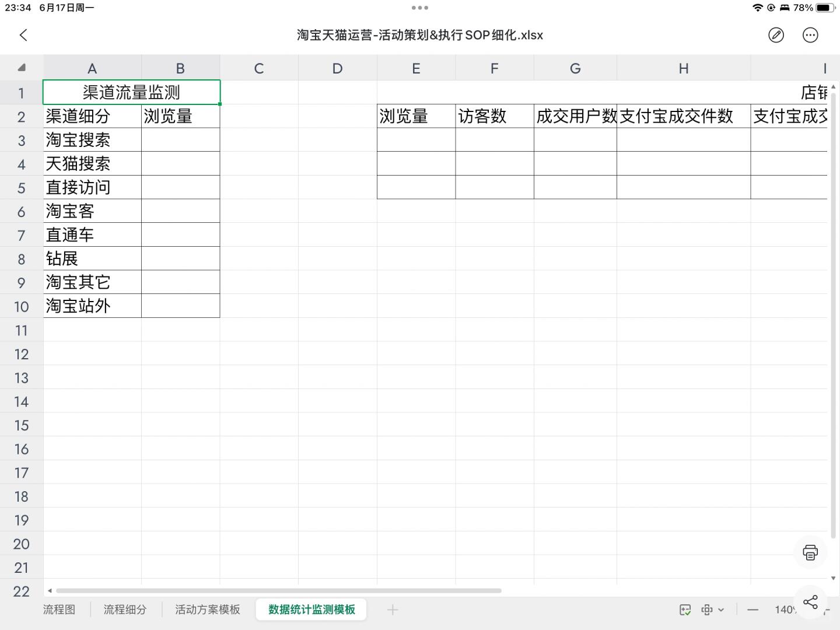840x630 pixels.
Task: Tap the 23:34 clock in status bar
Action: coord(17,8)
